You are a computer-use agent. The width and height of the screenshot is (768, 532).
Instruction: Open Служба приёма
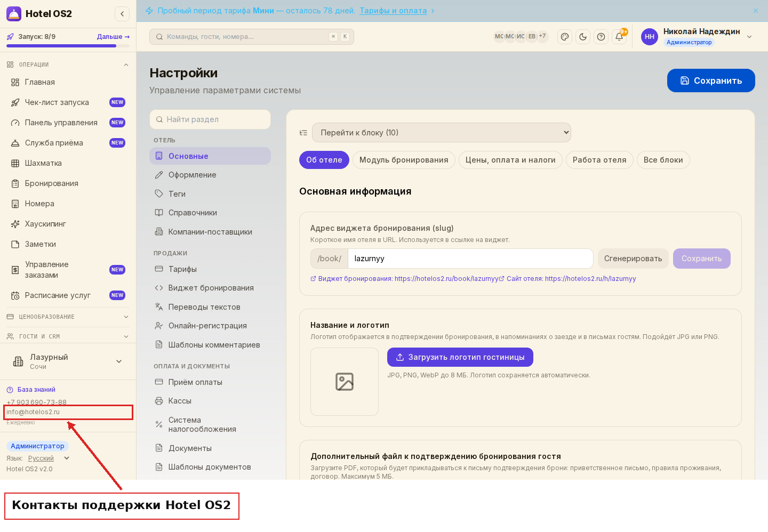(x=68, y=143)
